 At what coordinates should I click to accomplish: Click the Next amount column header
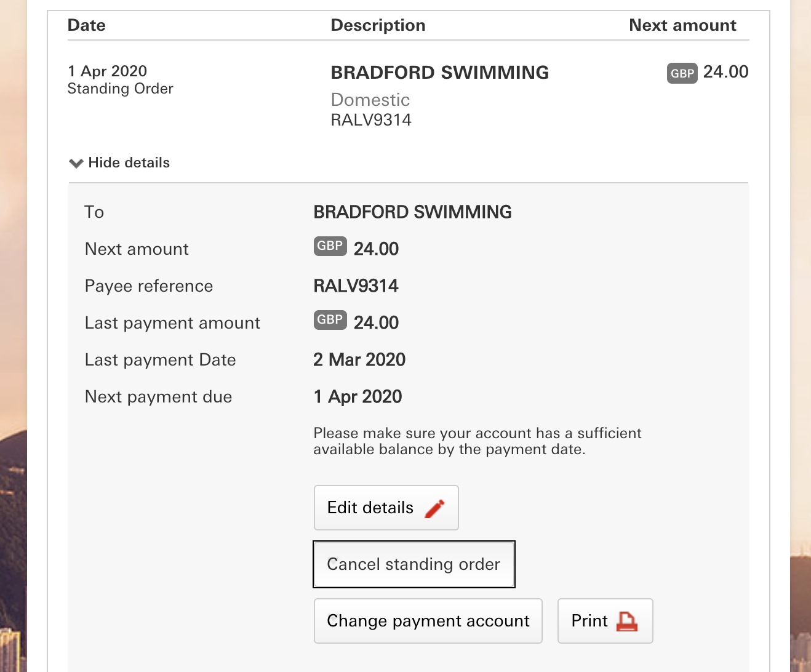pos(682,25)
